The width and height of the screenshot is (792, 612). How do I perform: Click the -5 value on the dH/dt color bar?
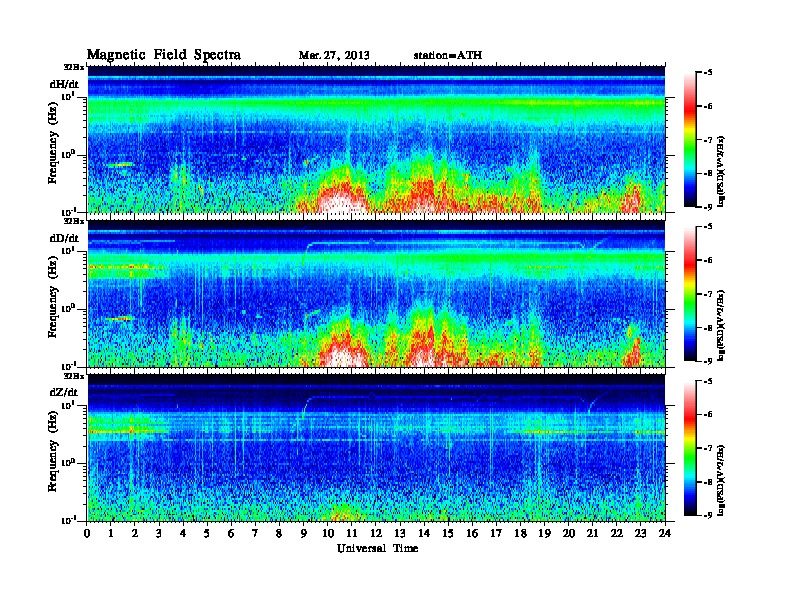point(708,73)
